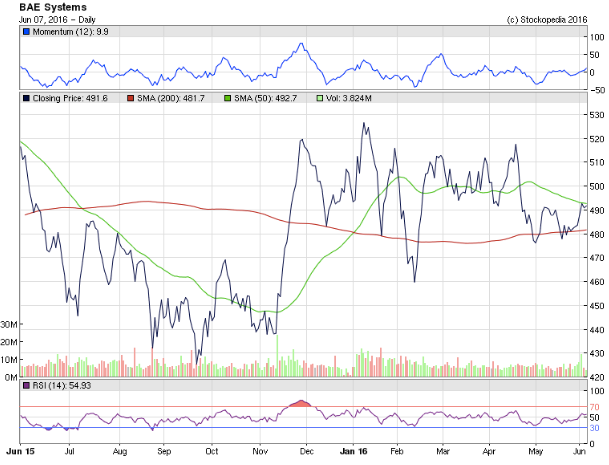Screen dimensions: 609x465
Task: Click the dark Closing Price legend swatch
Action: coord(26,98)
